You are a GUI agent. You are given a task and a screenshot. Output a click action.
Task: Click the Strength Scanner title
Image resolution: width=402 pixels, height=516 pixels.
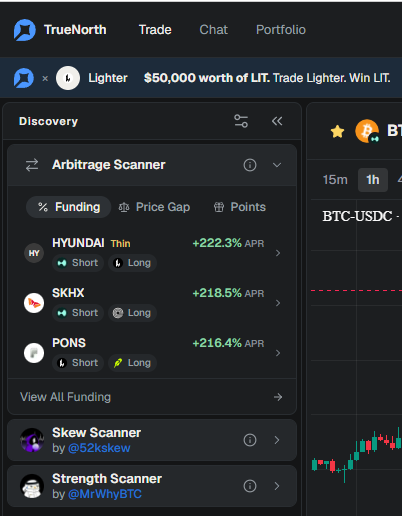tap(107, 479)
